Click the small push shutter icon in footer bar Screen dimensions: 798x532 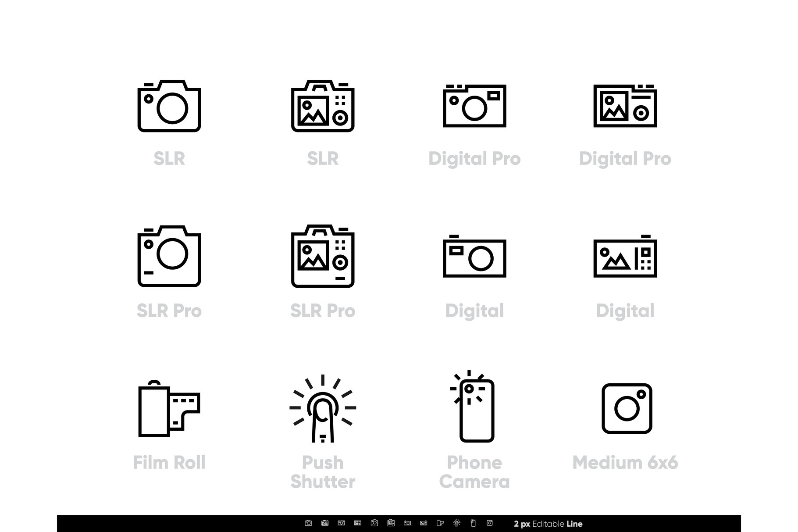tap(456, 523)
